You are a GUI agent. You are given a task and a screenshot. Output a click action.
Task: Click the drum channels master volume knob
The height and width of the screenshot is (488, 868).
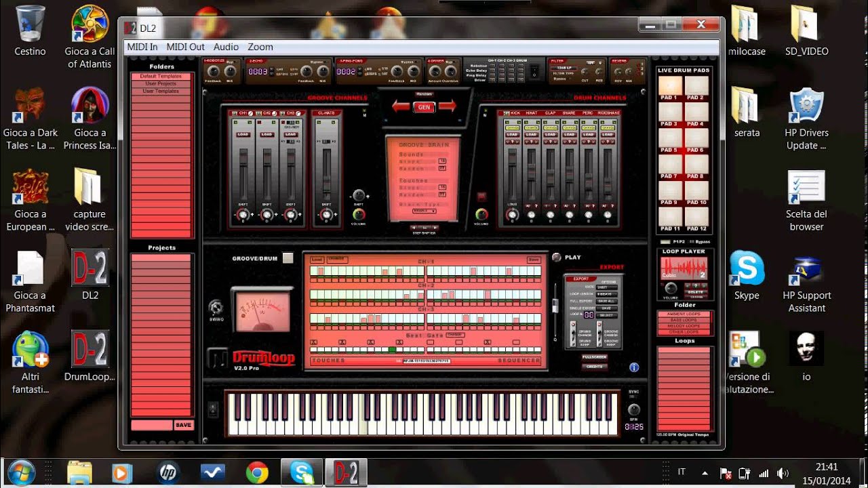click(481, 215)
